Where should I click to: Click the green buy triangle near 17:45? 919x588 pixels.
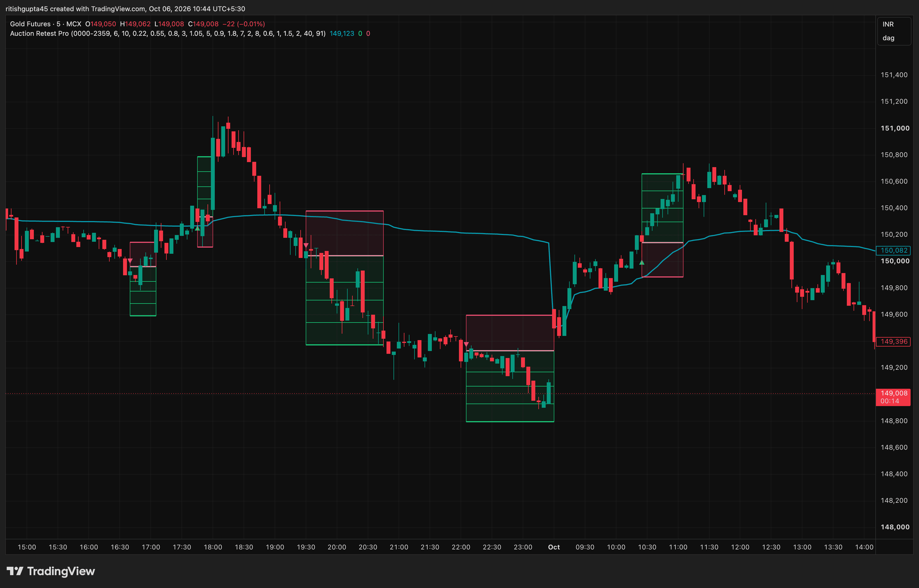pyautogui.click(x=197, y=228)
